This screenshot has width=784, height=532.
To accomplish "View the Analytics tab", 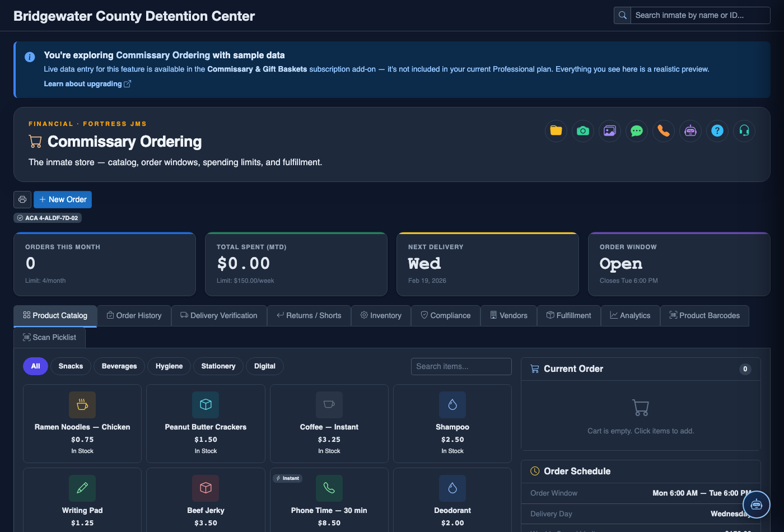I will pos(631,316).
